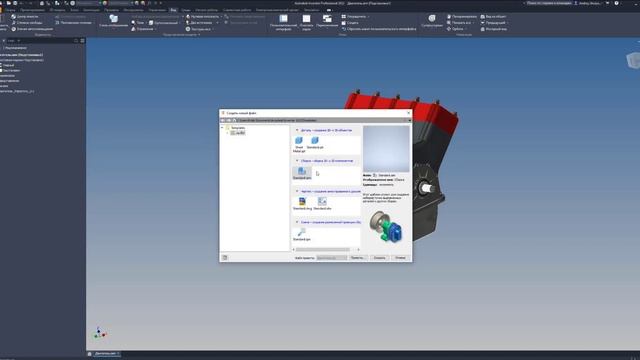Switch to the Tools (Инструменты) ribbon tab
The image size is (640, 360).
click(133, 10)
